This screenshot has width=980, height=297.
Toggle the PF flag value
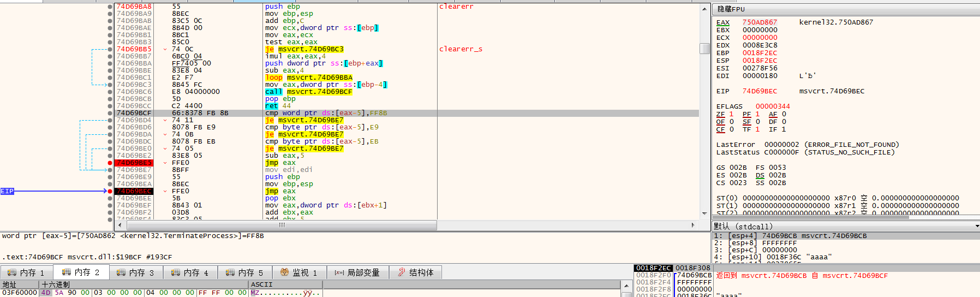757,114
